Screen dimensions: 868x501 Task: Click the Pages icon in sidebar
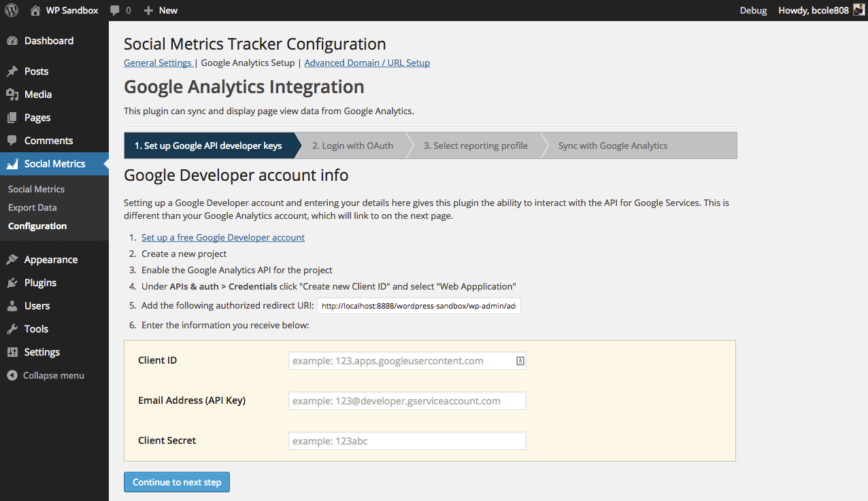(x=12, y=118)
